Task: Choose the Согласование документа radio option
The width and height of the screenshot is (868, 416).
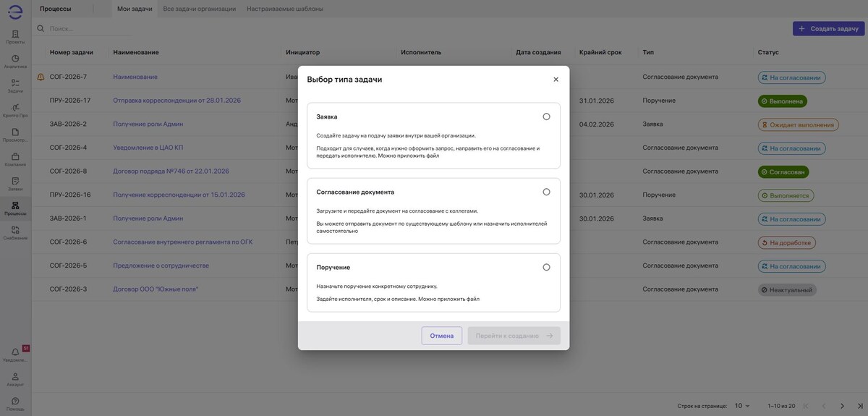Action: (x=546, y=192)
